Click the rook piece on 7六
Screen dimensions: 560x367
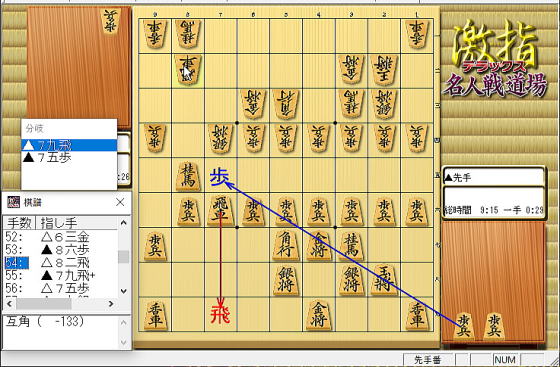pyautogui.click(x=221, y=211)
